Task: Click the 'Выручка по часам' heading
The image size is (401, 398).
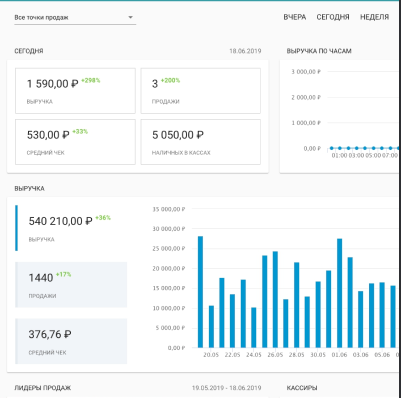Action: (319, 51)
